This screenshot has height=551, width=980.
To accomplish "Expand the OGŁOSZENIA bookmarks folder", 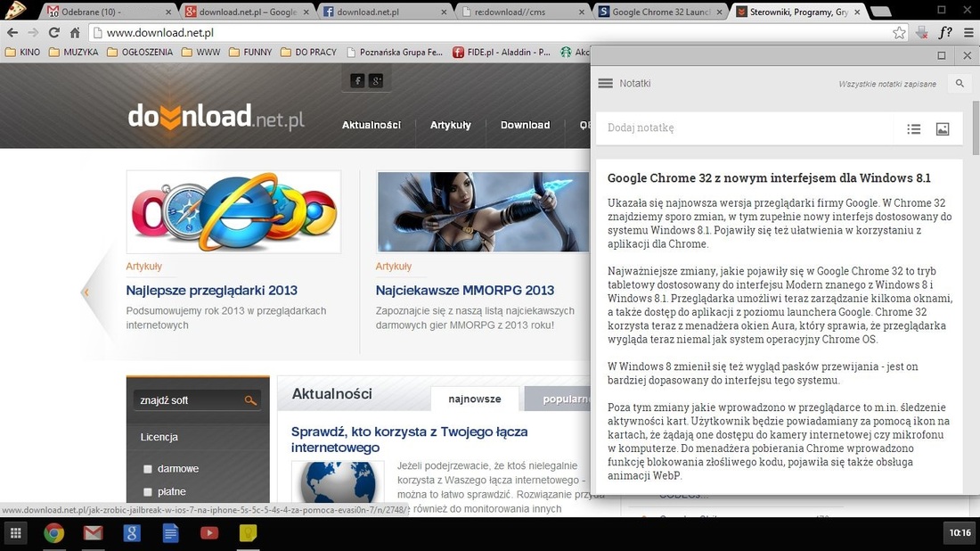I will click(140, 52).
